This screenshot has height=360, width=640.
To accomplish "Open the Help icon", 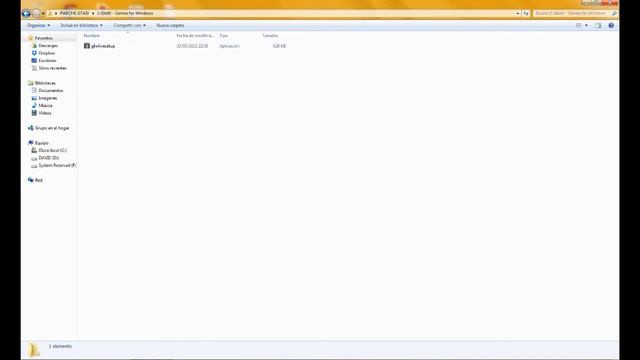I will 611,25.
